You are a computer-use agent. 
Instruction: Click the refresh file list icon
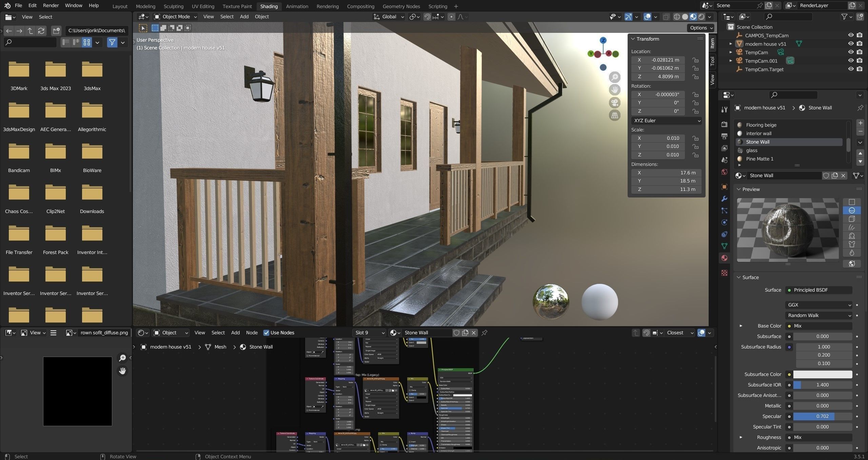coord(41,31)
